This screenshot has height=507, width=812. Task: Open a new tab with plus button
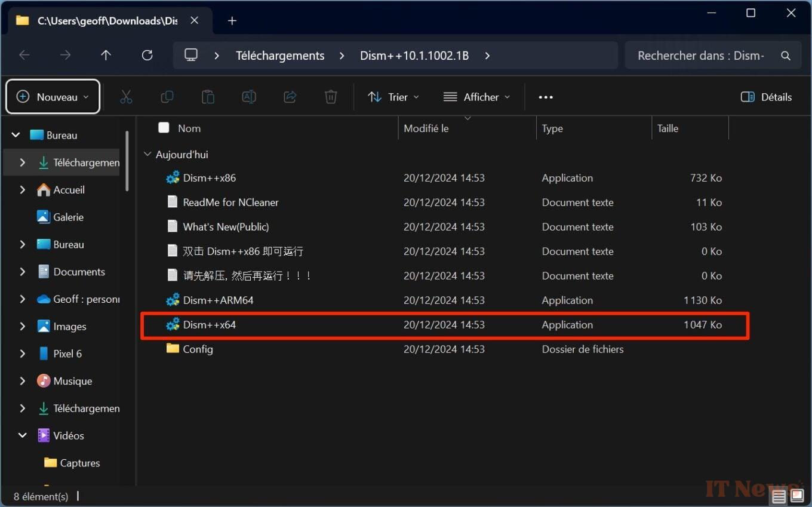tap(232, 21)
